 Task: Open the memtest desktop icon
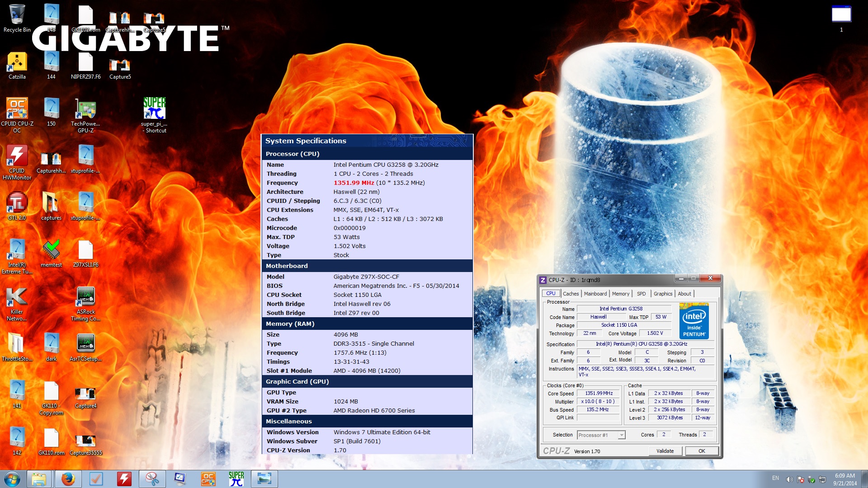click(x=51, y=253)
